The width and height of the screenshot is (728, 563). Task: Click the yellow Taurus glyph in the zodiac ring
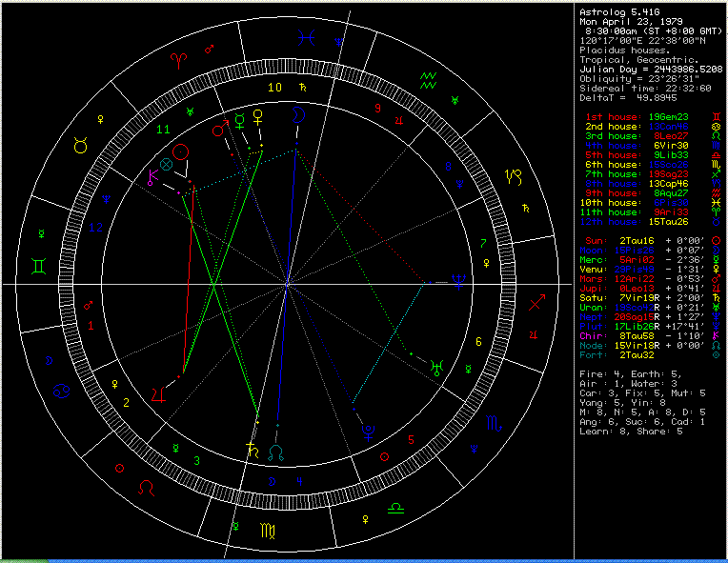pos(80,146)
